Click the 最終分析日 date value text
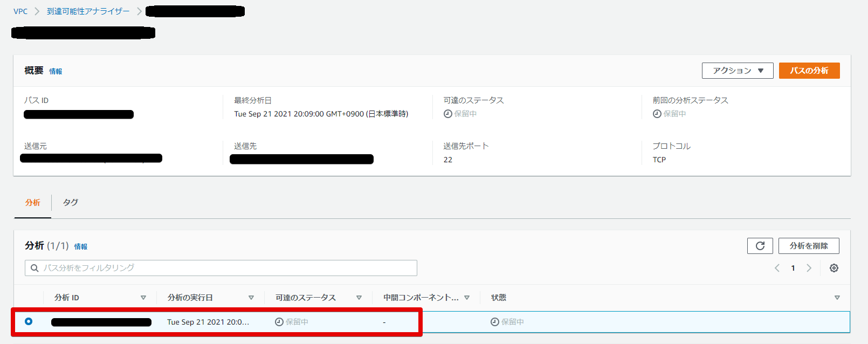 [x=321, y=114]
